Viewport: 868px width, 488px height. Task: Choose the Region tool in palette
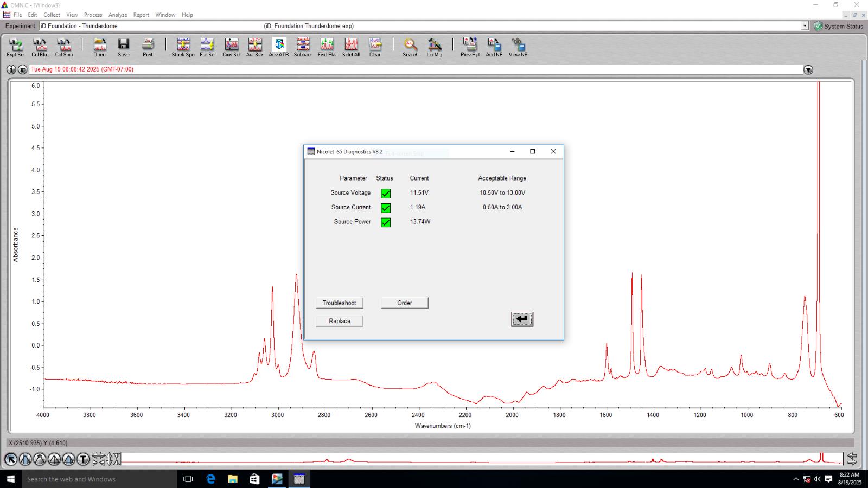[x=25, y=460]
